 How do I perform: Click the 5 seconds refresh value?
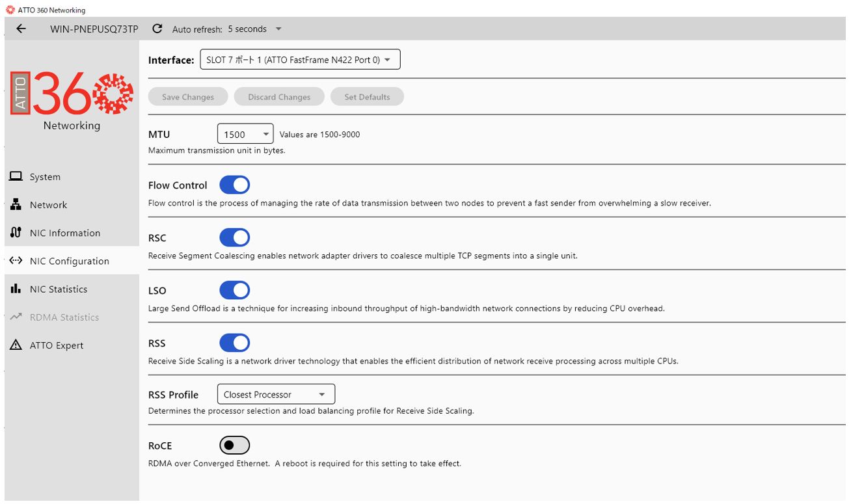[247, 29]
